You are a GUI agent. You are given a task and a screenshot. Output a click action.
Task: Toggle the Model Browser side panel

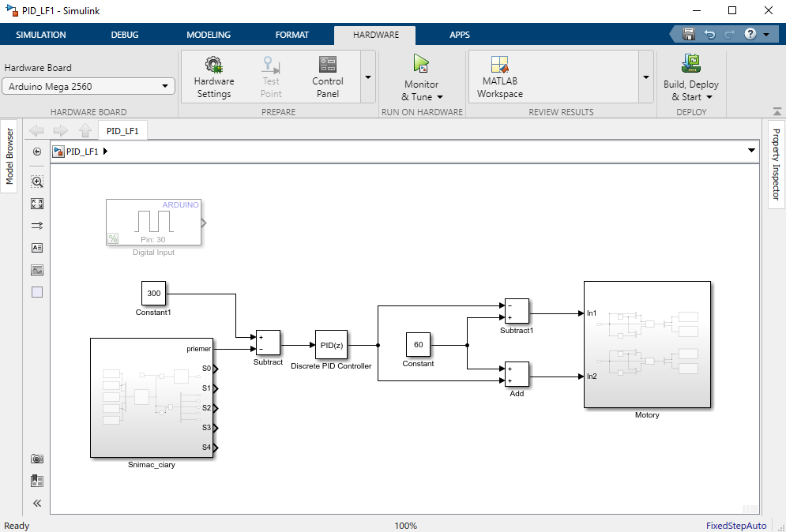10,156
